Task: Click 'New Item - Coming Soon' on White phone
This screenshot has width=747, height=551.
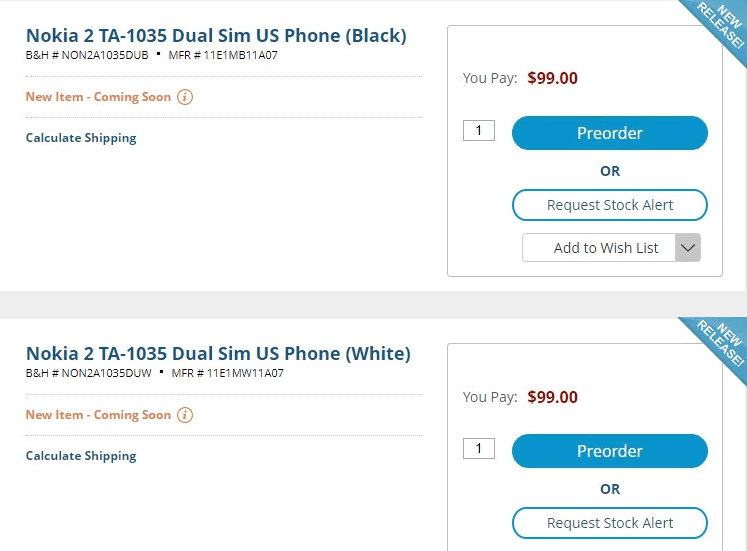Action: coord(98,415)
